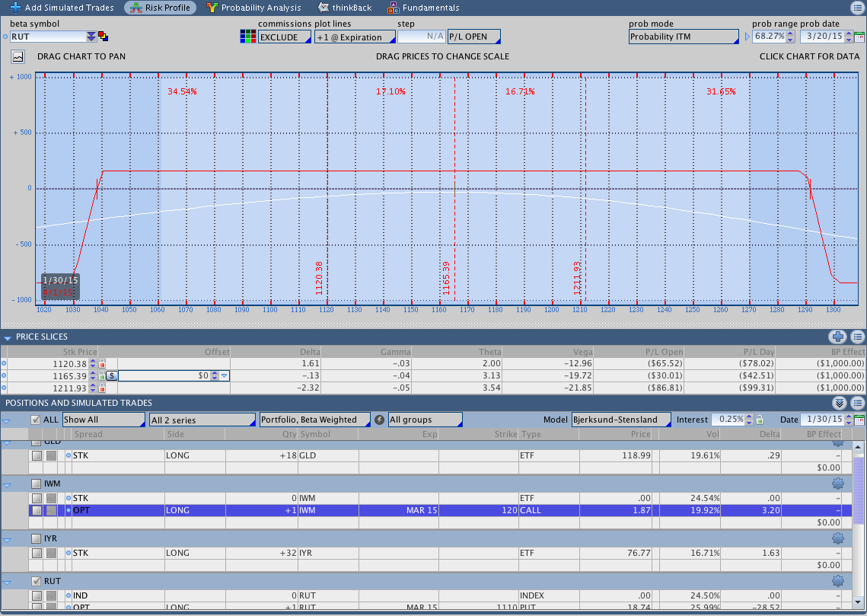This screenshot has width=867, height=616.
Task: Add a price slice with plus icon
Action: (838, 337)
